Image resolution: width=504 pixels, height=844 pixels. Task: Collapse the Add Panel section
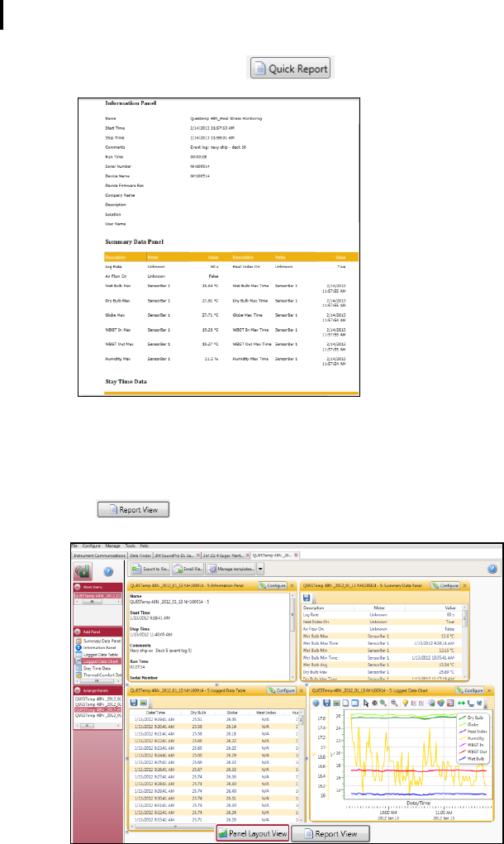point(78,632)
